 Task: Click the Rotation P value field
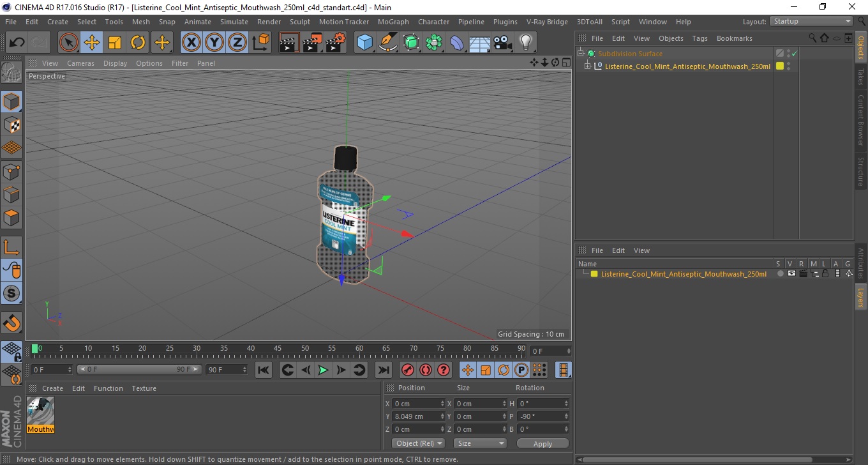(542, 416)
